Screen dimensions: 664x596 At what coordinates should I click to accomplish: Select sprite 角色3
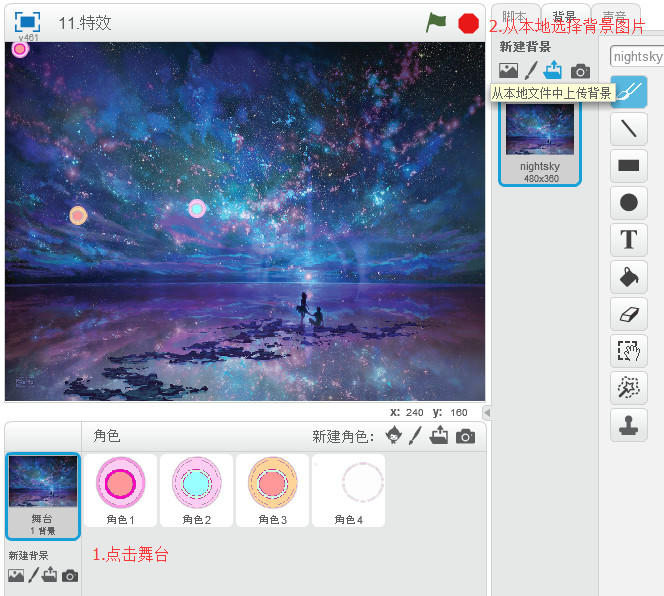(x=272, y=490)
